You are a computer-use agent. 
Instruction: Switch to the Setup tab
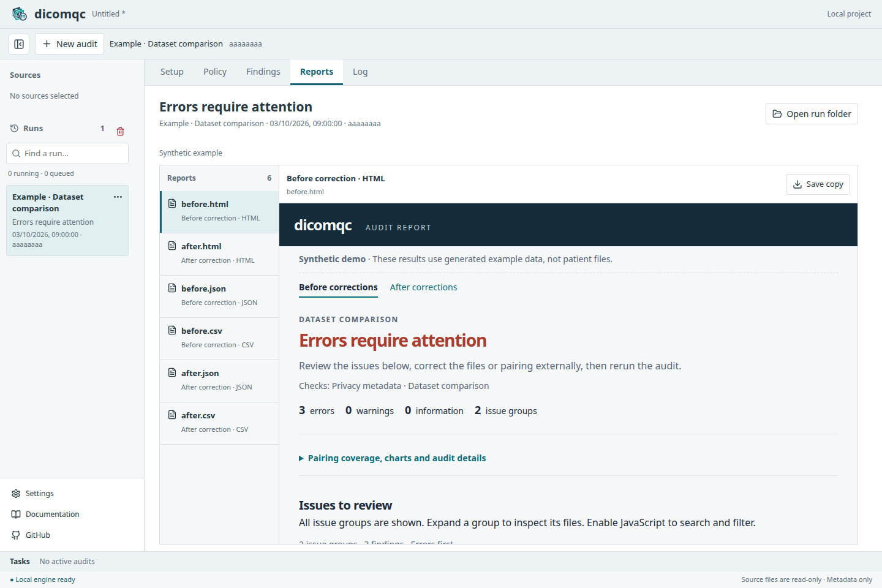[172, 72]
